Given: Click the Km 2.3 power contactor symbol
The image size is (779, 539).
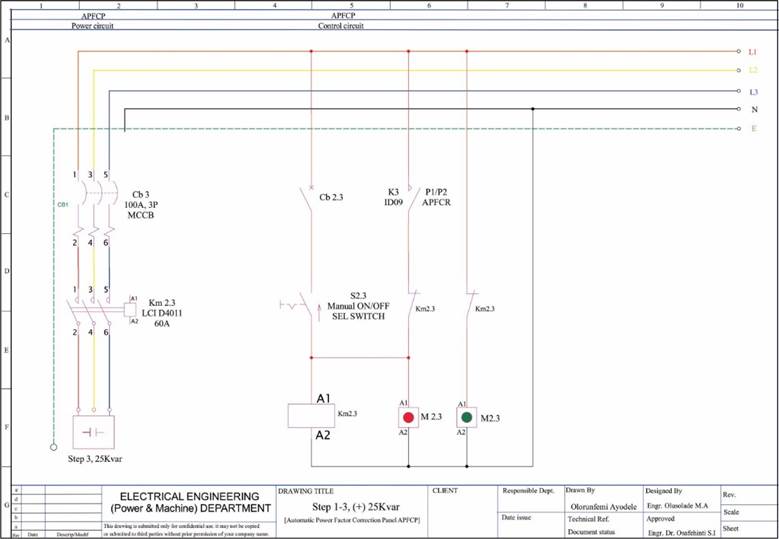Looking at the screenshot, I should click(92, 308).
